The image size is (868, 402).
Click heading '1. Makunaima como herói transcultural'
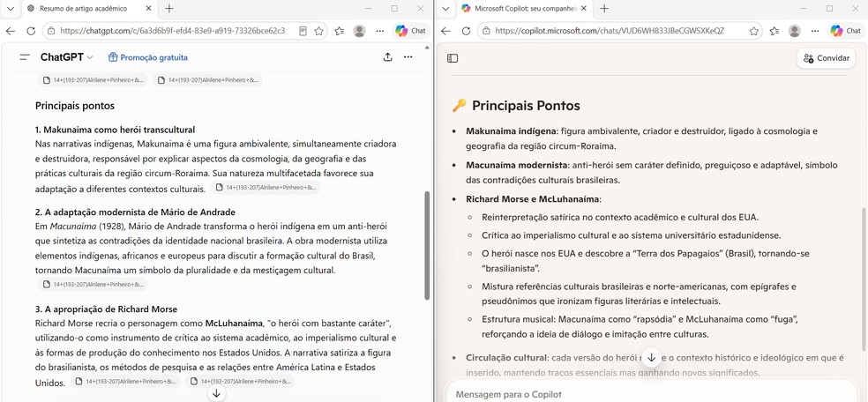(116, 130)
